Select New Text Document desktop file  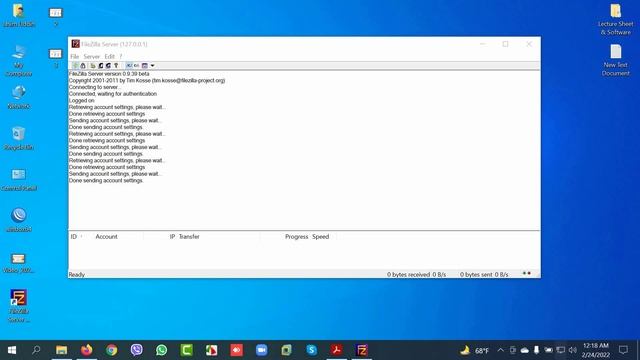[616, 60]
